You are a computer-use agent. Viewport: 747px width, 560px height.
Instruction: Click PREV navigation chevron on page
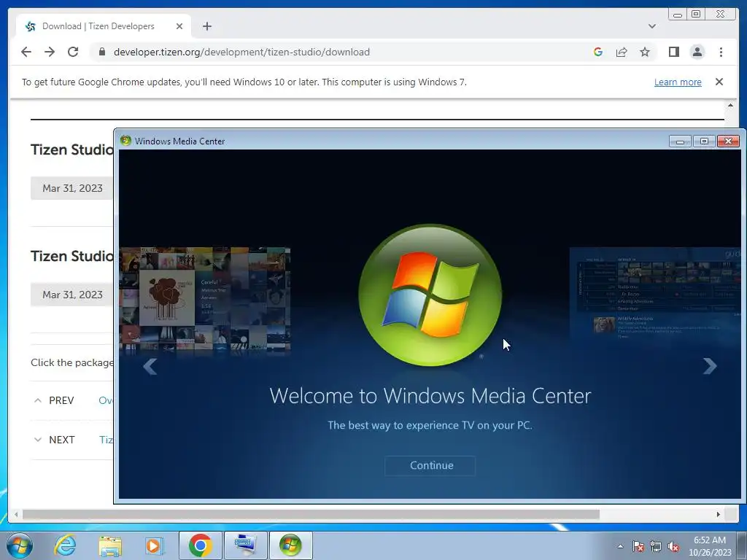38,400
